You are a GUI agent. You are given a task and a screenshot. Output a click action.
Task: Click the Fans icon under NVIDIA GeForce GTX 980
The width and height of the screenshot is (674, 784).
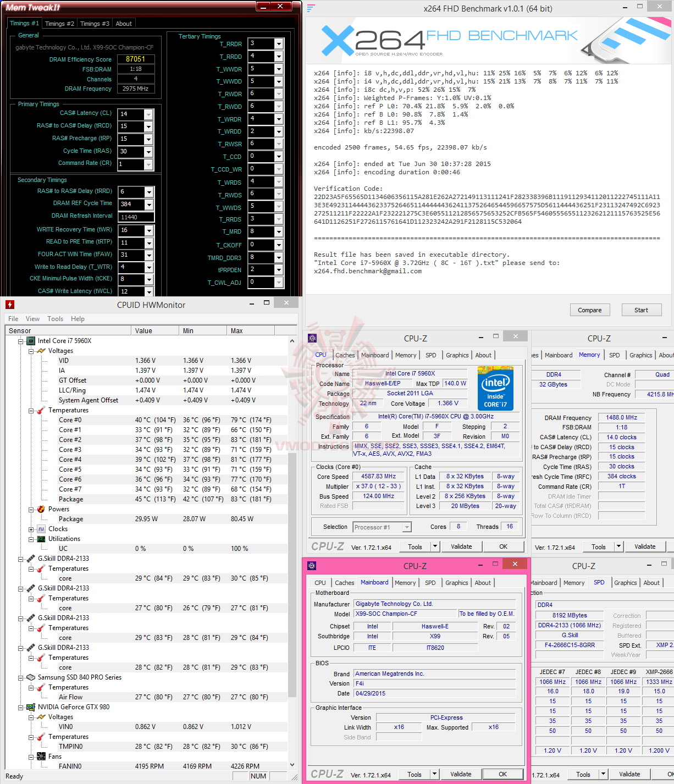coord(41,757)
